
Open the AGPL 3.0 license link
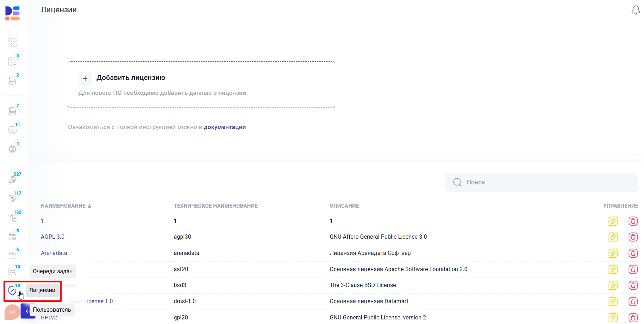click(x=52, y=237)
